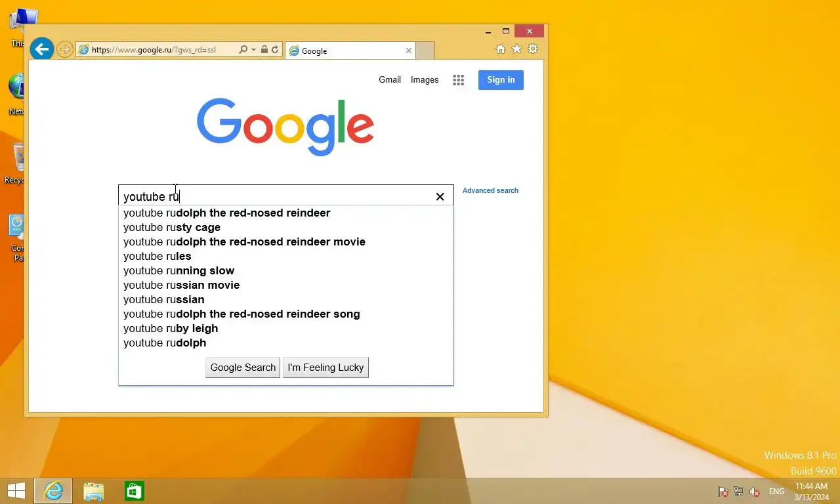This screenshot has width=840, height=504.
Task: Clear the search box with the X
Action: pyautogui.click(x=440, y=197)
